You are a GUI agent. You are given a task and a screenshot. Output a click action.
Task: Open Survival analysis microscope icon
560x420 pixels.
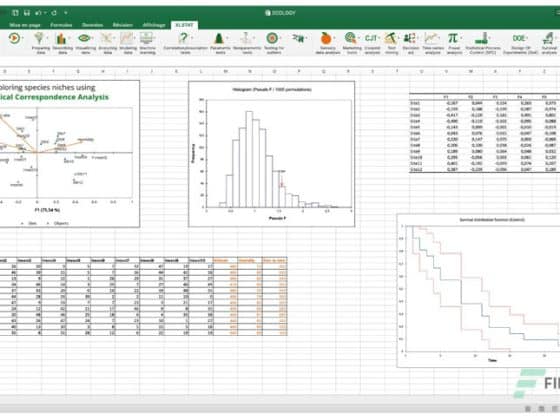(548, 38)
